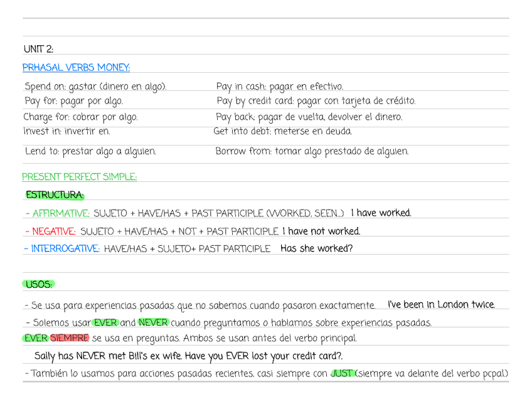
Task: Click the highlighted ESTRUCTURA label
Action: tap(55, 195)
